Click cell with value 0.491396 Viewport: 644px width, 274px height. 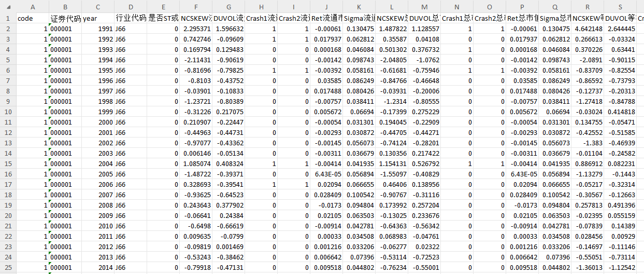pyautogui.click(x=620, y=205)
